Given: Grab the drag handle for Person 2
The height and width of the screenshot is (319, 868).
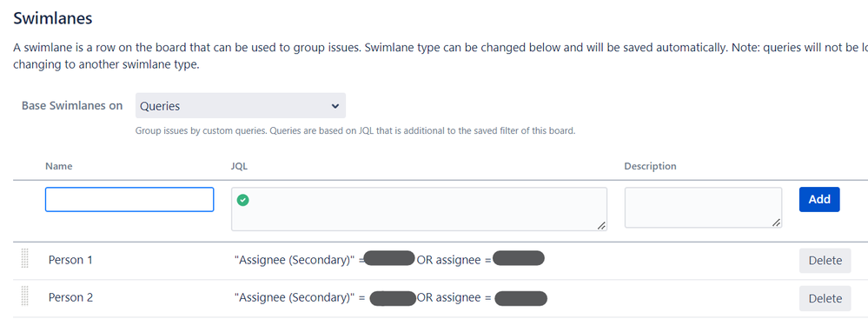Looking at the screenshot, I should pos(24,296).
